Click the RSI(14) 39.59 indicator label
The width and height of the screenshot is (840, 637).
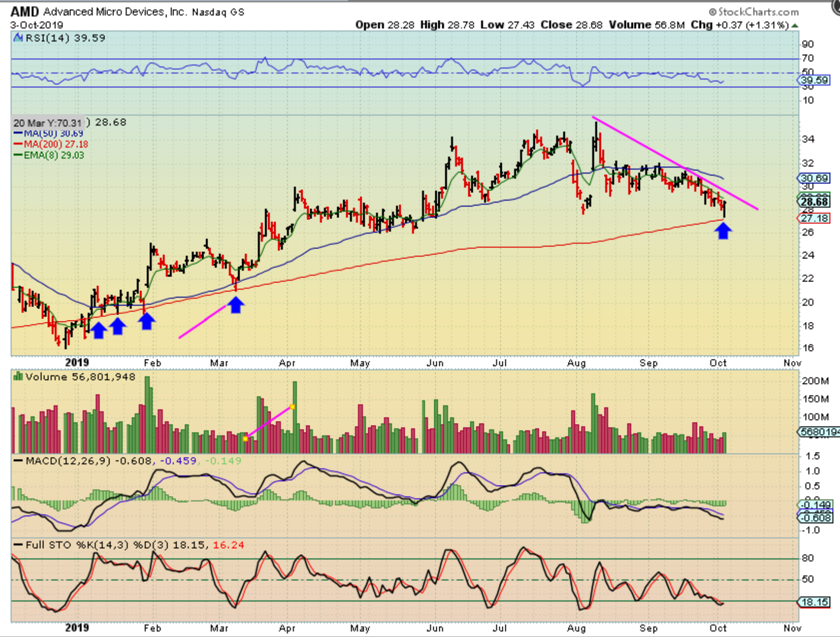click(x=65, y=38)
